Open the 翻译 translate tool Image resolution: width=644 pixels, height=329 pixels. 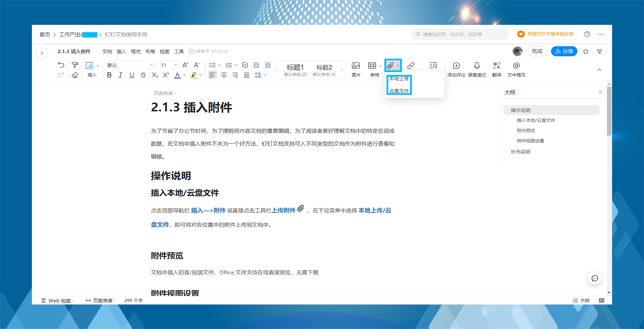[496, 69]
